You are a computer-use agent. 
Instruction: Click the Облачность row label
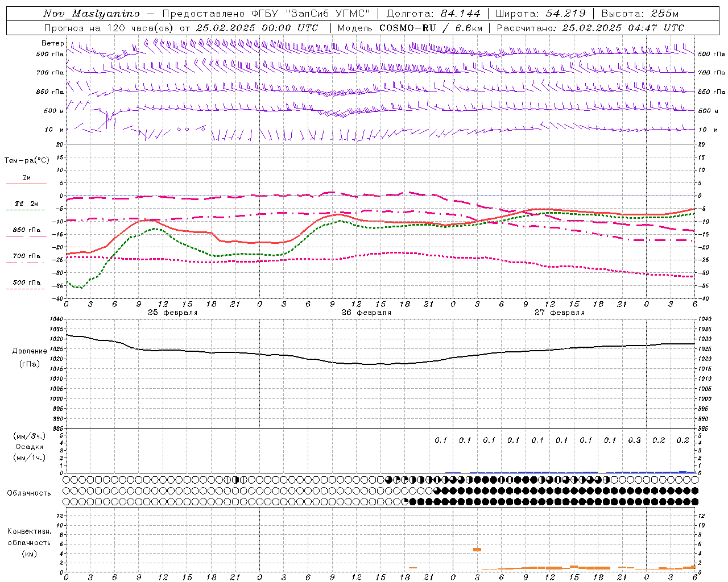29,493
